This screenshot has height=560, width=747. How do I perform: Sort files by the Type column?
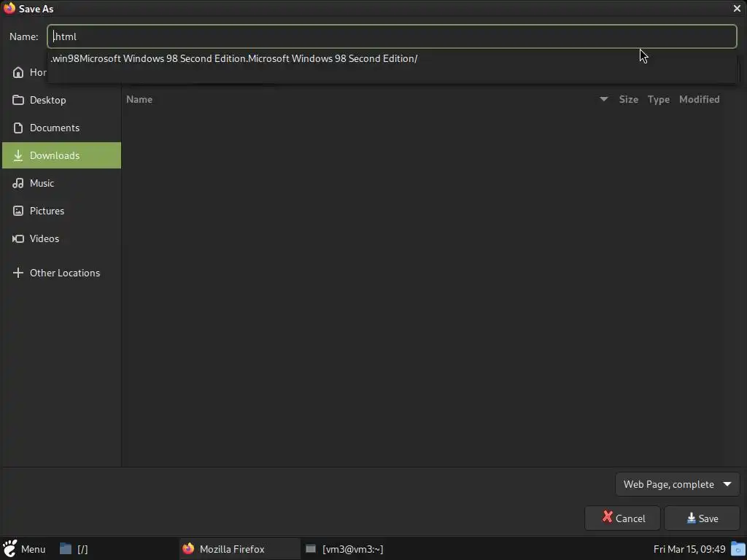coord(659,99)
